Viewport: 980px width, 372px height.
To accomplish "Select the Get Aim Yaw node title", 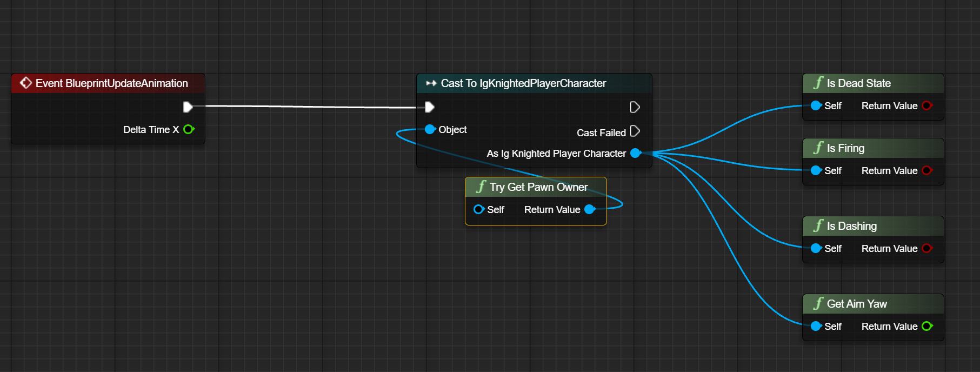I will [x=857, y=304].
